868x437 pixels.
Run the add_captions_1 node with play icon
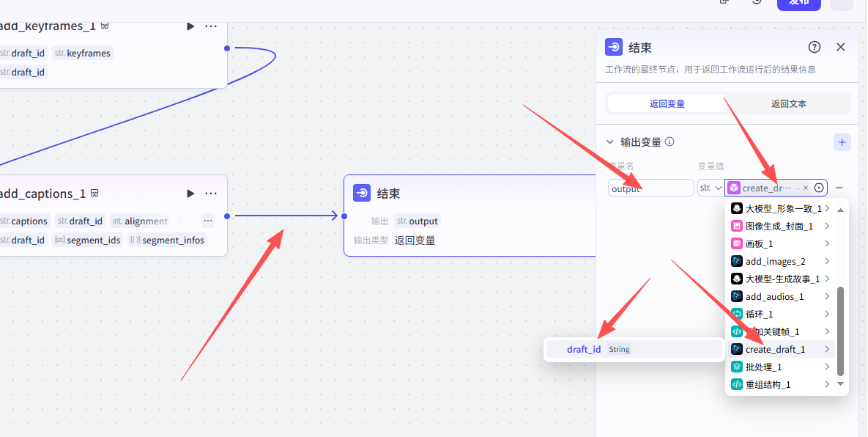[190, 194]
